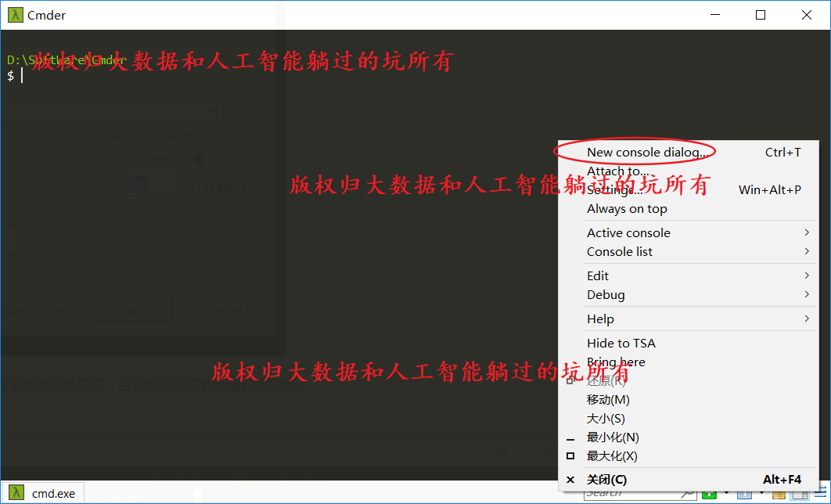Click the lambda icon on cmd.exe tab
Image resolution: width=831 pixels, height=504 pixels.
(x=16, y=493)
